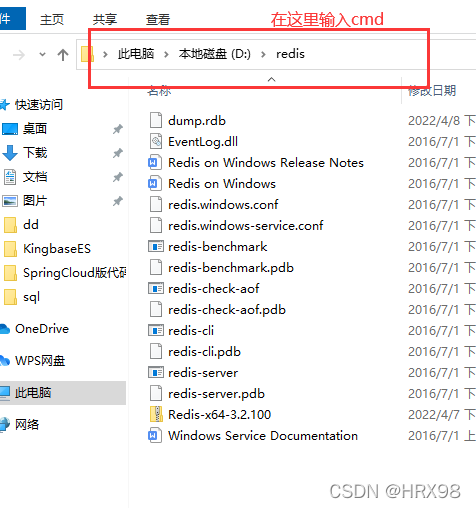Click the pin icon beside 下载
The height and width of the screenshot is (508, 476).
point(118,153)
